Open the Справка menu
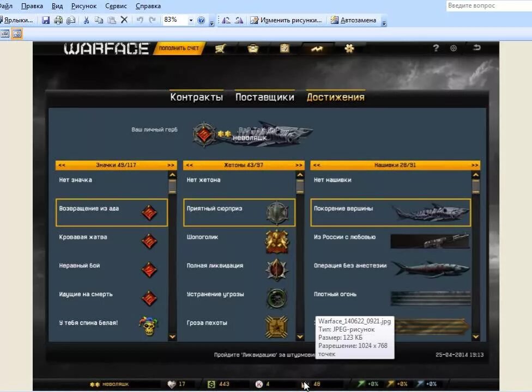 pyautogui.click(x=148, y=6)
